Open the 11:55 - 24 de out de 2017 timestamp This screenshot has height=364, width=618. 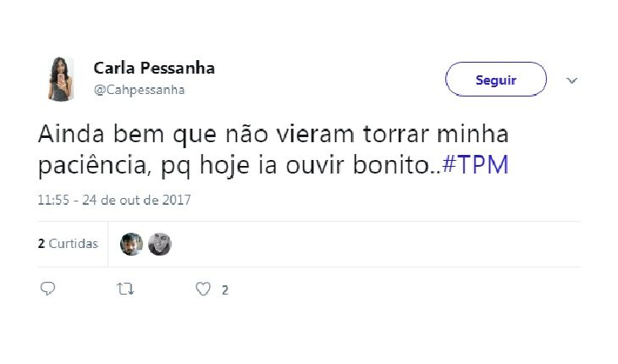coord(114,200)
